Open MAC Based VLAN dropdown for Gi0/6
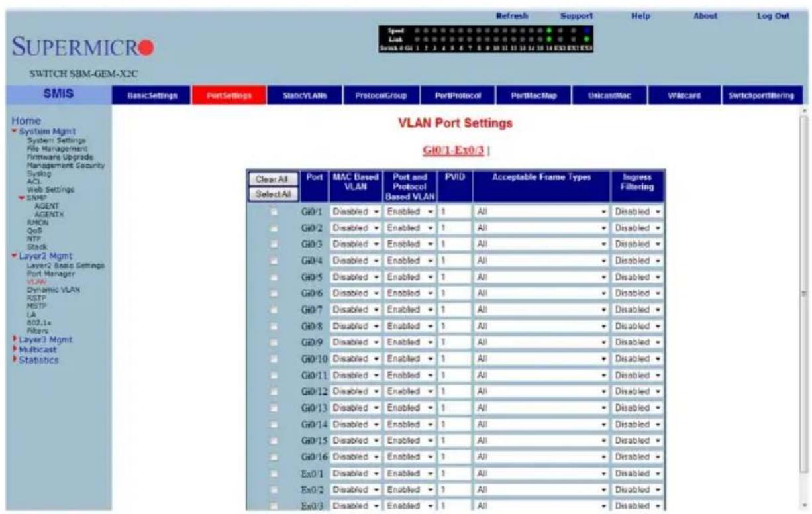Image resolution: width=812 pixels, height=514 pixels. pyautogui.click(x=356, y=293)
